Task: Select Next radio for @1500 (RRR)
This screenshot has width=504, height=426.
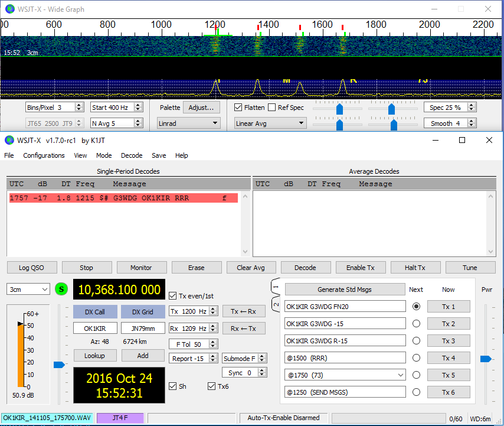Action: click(416, 358)
